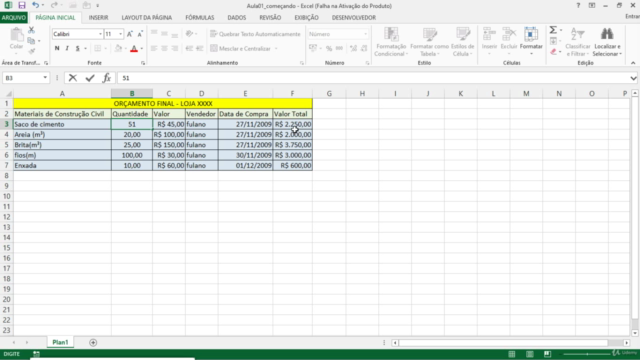
Task: Decrease font size with the small A icon
Action: 140,34
